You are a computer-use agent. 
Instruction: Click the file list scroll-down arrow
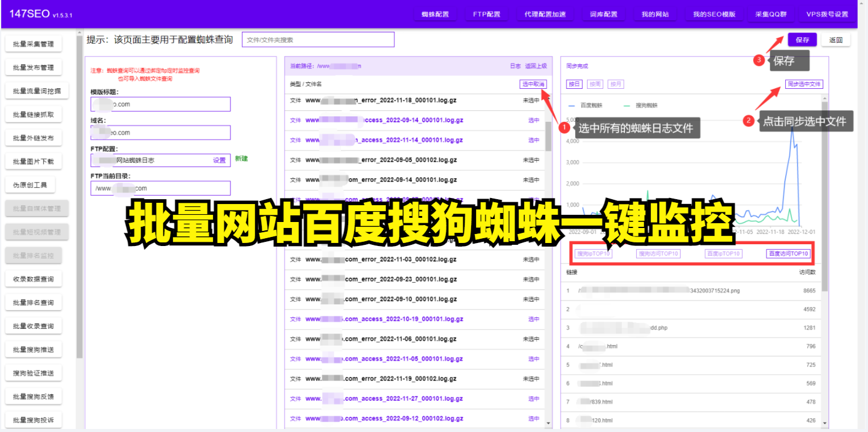coord(548,424)
